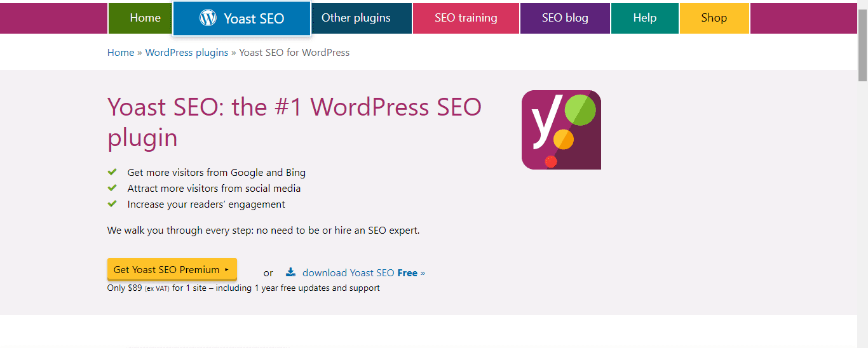
Task: Click the checkmark beside 'Increase your readers' engagement'
Action: pyautogui.click(x=112, y=204)
